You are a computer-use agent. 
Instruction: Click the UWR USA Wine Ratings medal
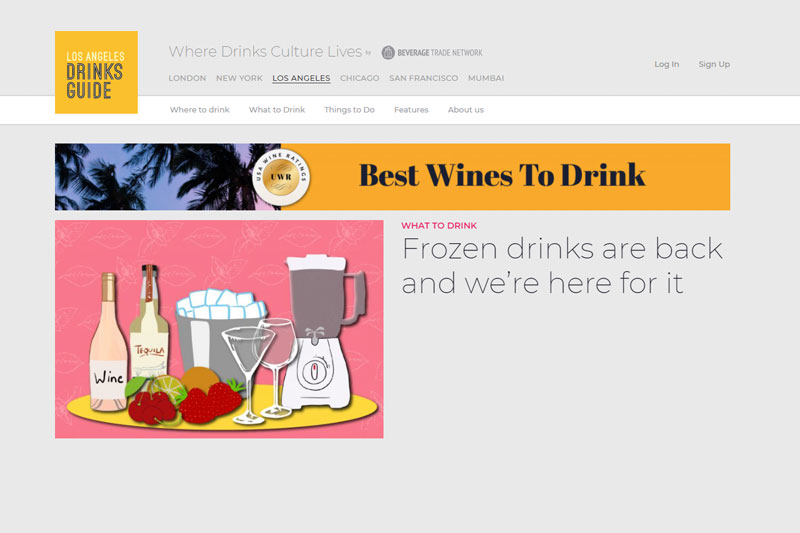(x=281, y=177)
